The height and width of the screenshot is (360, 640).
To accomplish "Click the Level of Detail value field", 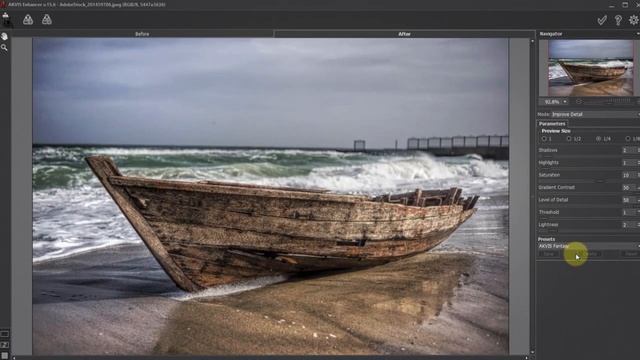I will click(x=628, y=200).
